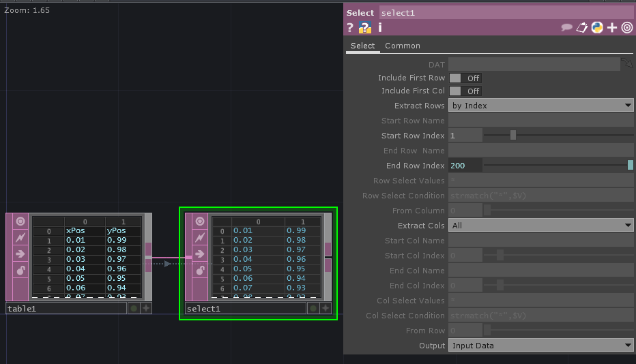Switch to the Common tab
Viewport: 636px width, 364px height.
[403, 46]
